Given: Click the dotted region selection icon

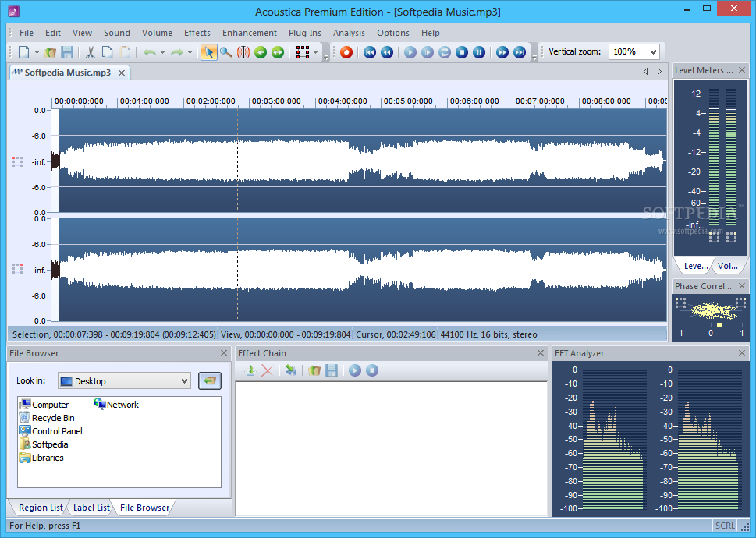Looking at the screenshot, I should pos(303,52).
